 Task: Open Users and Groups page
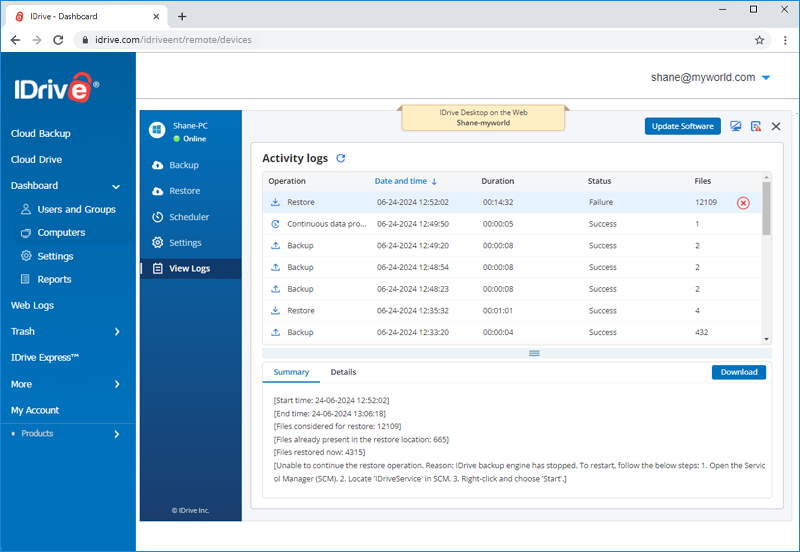pos(77,209)
